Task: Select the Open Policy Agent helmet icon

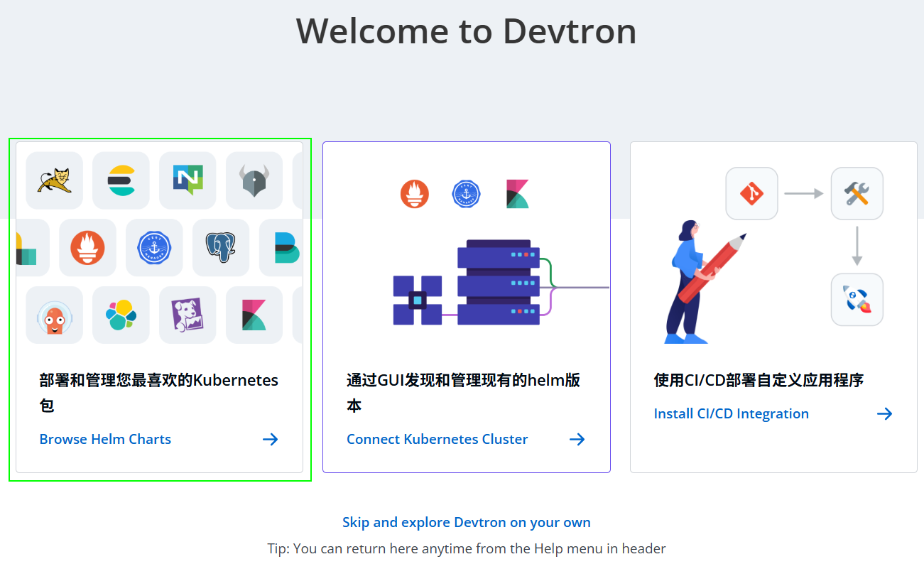Action: tap(254, 180)
